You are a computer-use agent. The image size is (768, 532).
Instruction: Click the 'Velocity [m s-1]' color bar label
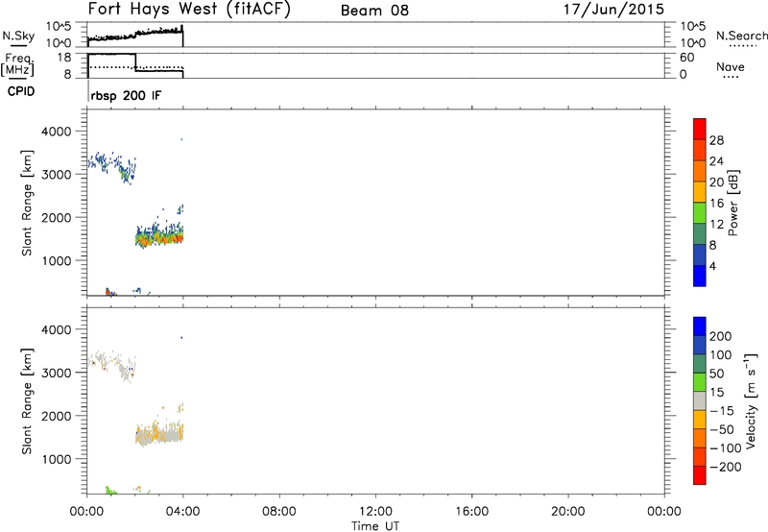(751, 400)
